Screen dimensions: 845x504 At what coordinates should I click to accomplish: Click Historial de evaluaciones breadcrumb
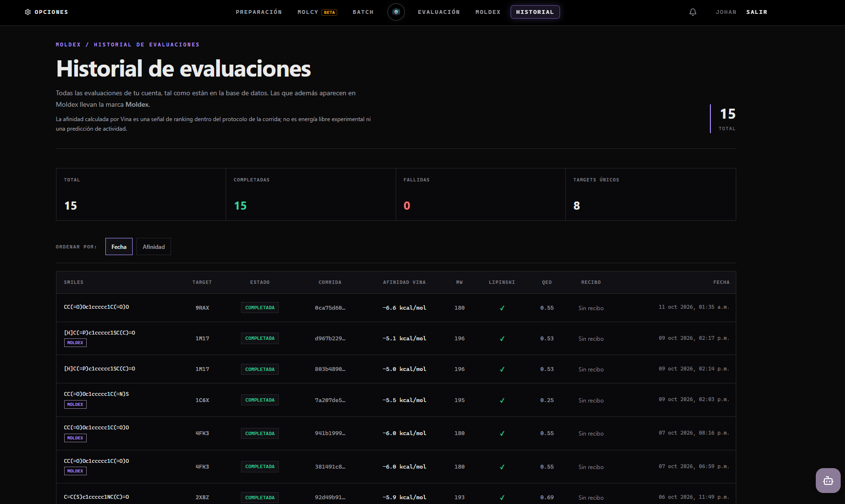point(147,45)
